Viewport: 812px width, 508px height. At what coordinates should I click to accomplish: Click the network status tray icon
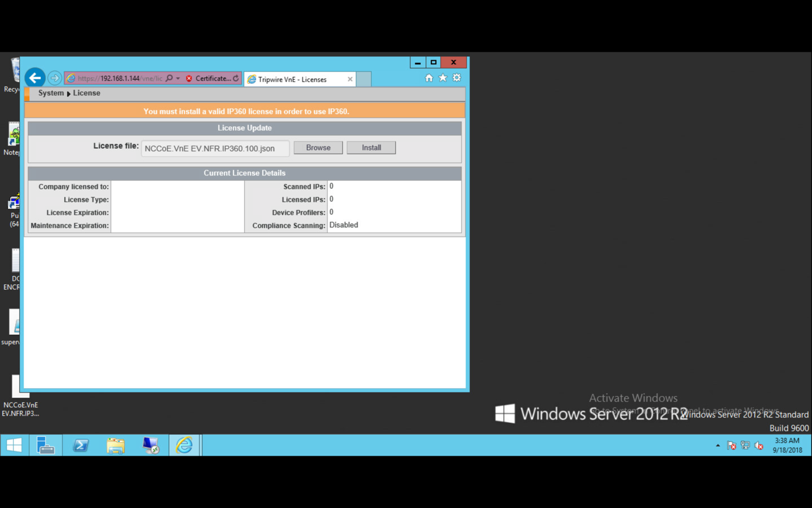(746, 446)
